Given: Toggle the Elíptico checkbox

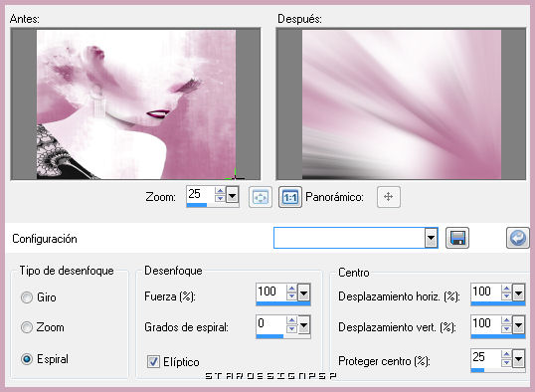Looking at the screenshot, I should point(153,361).
